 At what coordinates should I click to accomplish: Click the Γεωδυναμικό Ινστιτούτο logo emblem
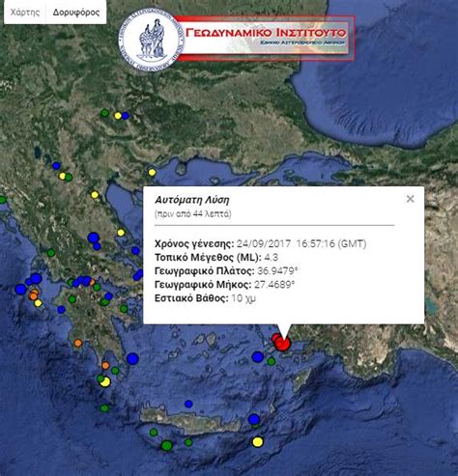coord(151,40)
